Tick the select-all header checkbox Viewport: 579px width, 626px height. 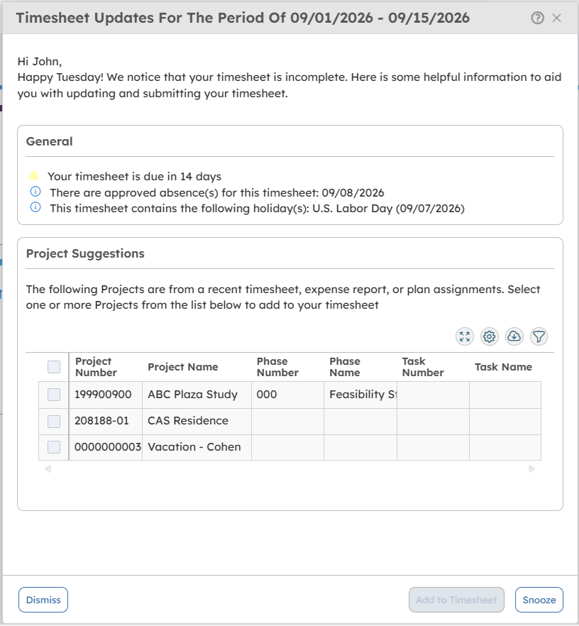coord(54,366)
